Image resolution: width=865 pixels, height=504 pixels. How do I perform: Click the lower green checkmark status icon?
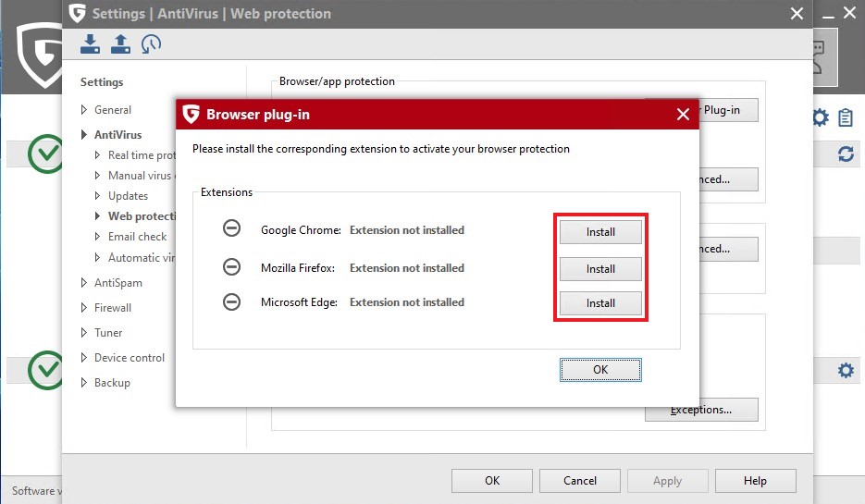click(x=45, y=370)
